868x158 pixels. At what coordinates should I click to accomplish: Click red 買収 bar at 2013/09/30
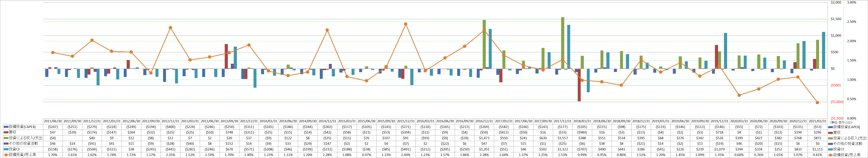(226, 57)
